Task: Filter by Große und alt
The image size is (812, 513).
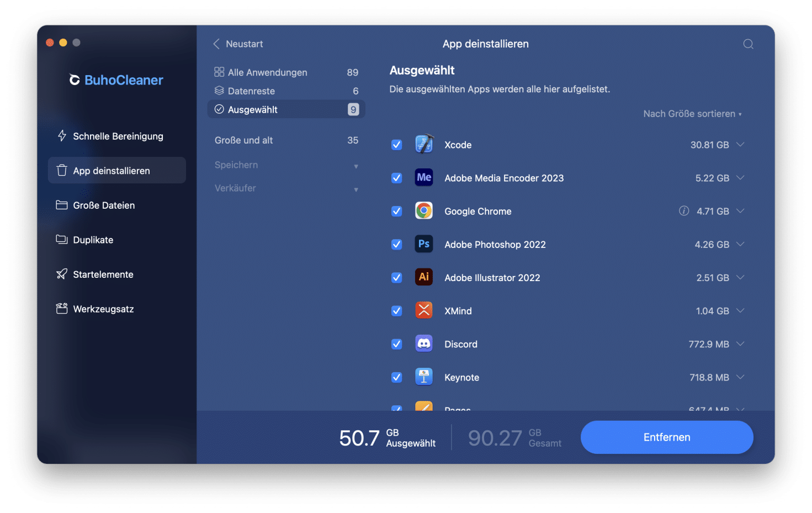Action: pyautogui.click(x=286, y=140)
